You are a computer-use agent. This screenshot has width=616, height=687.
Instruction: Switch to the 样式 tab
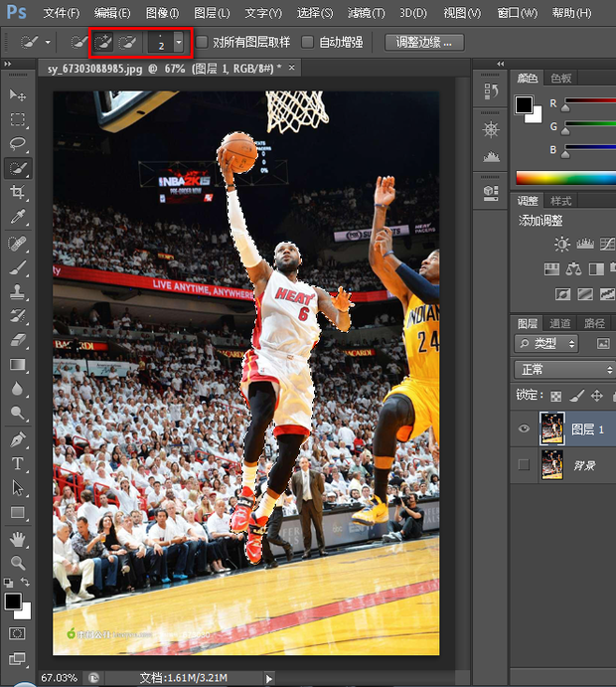point(560,201)
